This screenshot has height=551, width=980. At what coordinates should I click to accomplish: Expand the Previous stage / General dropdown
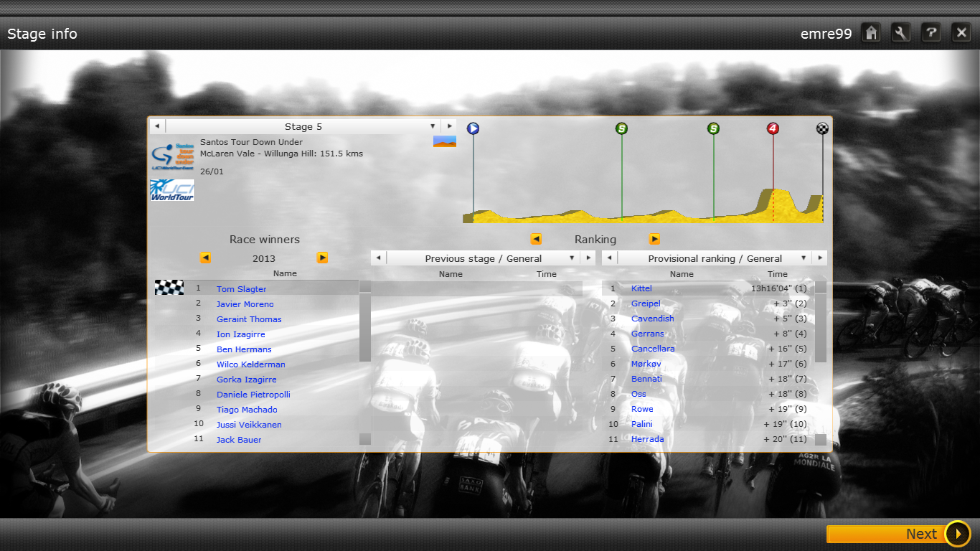coord(572,258)
